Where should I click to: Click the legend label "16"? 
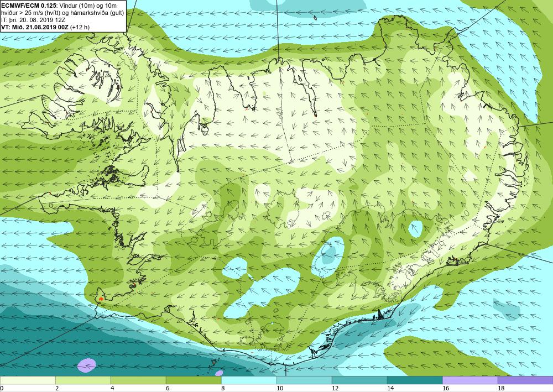(446, 389)
